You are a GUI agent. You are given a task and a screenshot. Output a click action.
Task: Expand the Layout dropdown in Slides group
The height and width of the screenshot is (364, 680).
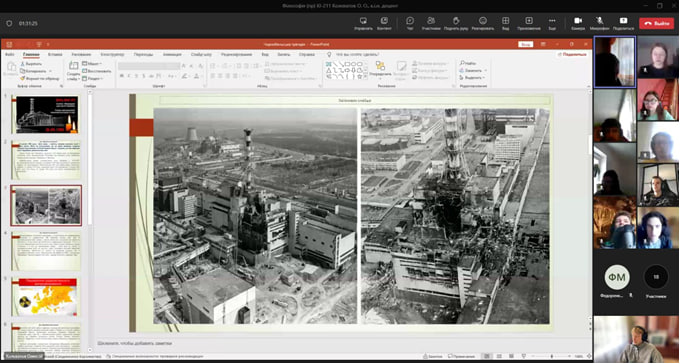pos(92,63)
